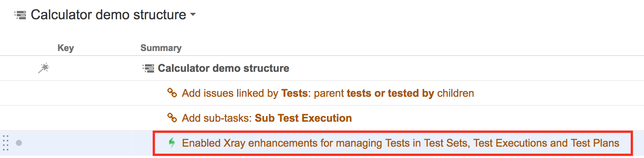
Task: Click bold 'Sub Test Execution' label
Action: click(x=303, y=118)
